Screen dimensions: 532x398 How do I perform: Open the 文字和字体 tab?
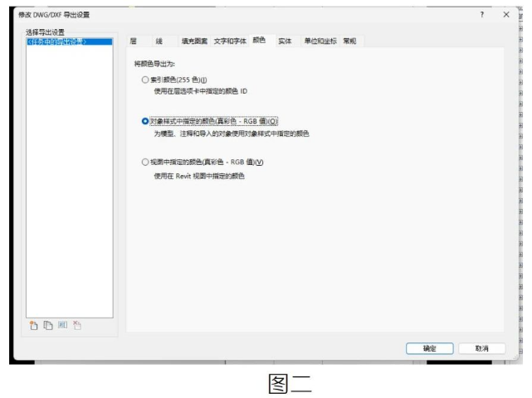(230, 41)
